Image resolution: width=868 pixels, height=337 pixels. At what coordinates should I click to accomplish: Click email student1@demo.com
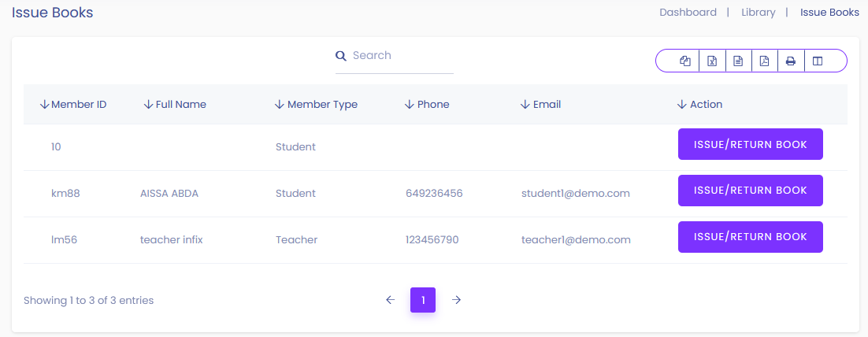coord(576,193)
